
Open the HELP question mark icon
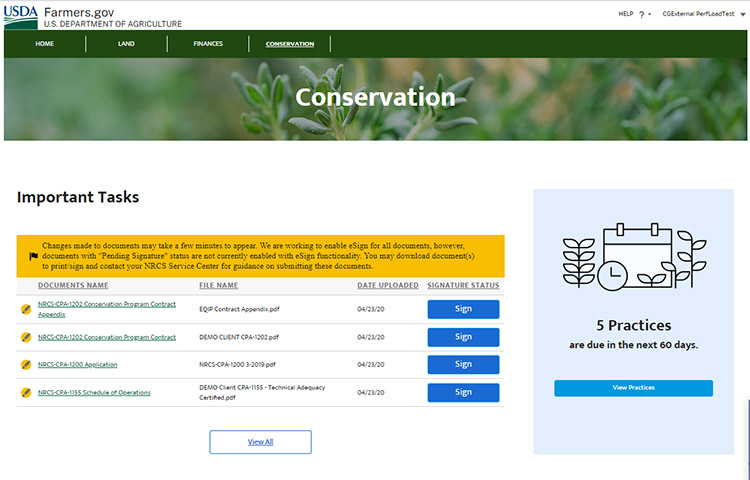point(641,15)
